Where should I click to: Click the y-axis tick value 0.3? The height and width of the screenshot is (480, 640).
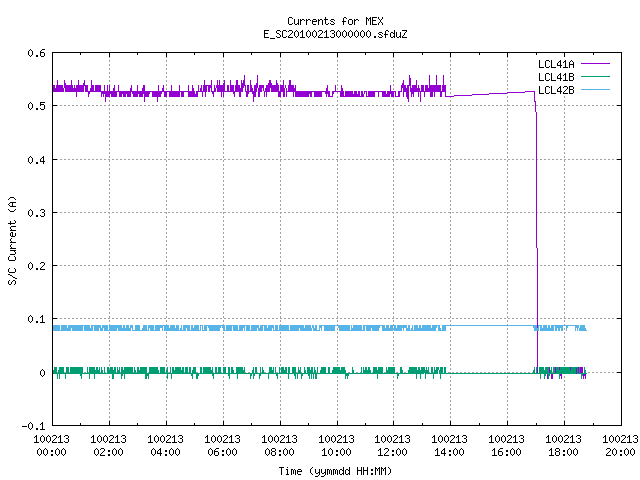pyautogui.click(x=36, y=213)
